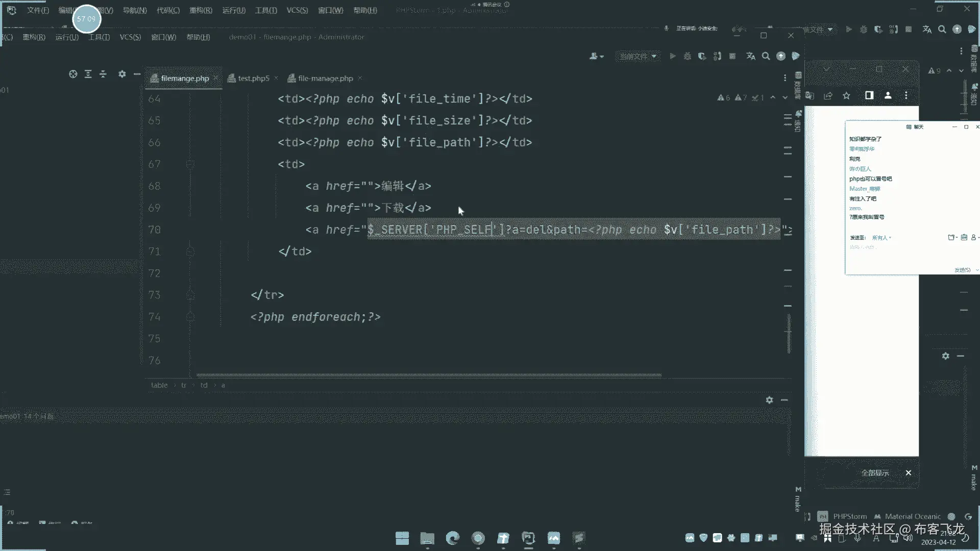980x551 pixels.
Task: Collapse all in project panel
Action: click(103, 74)
